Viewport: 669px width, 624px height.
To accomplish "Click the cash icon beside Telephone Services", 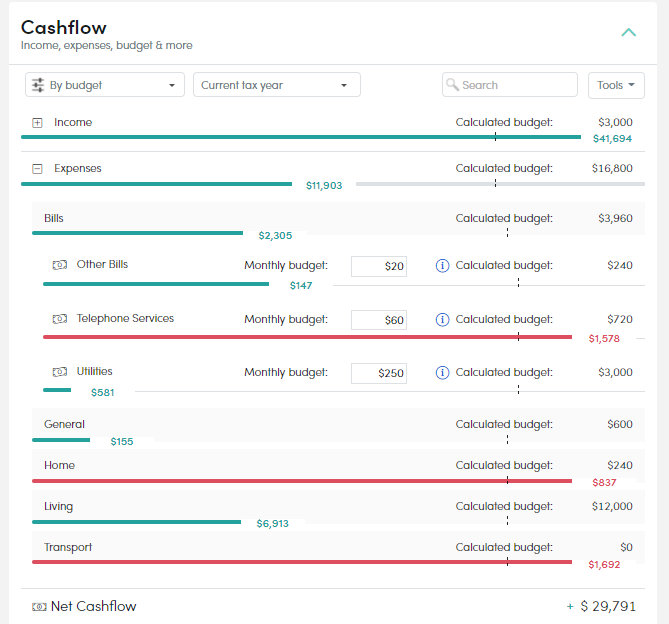I will coord(60,319).
